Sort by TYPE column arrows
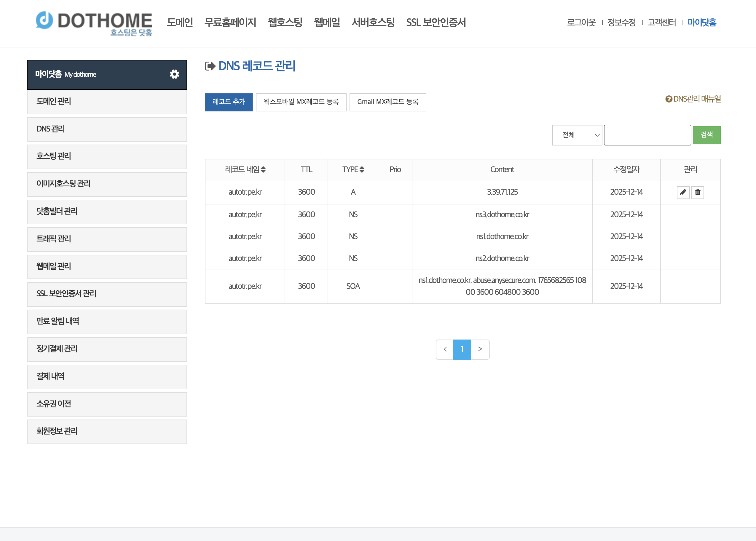The height and width of the screenshot is (541, 756). coord(362,169)
